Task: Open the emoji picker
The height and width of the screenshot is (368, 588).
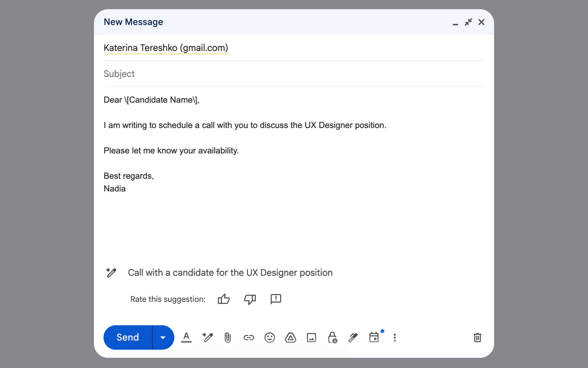Action: point(269,337)
